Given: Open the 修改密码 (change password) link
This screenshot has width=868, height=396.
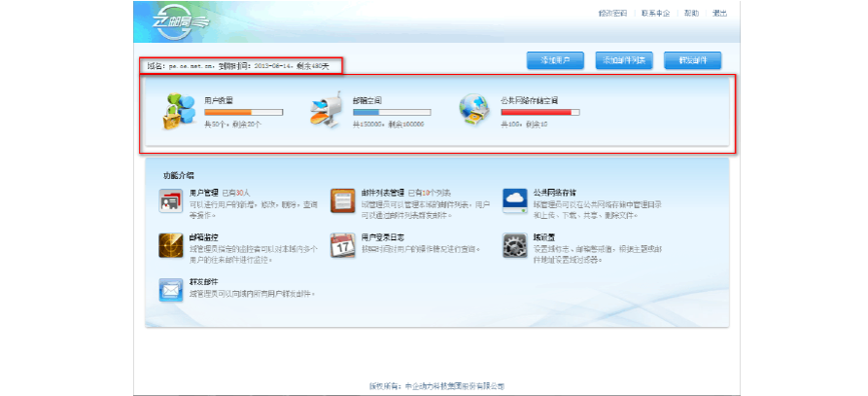Looking at the screenshot, I should point(611,14).
